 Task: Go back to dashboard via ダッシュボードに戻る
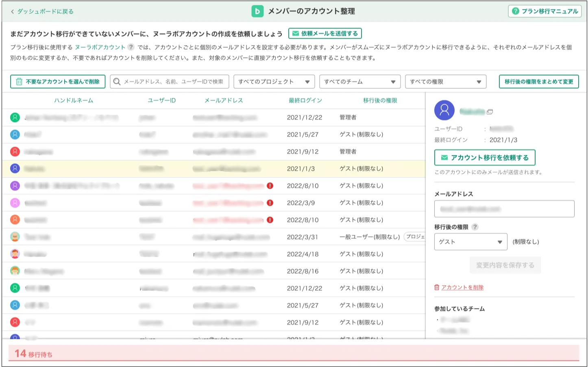click(x=42, y=11)
